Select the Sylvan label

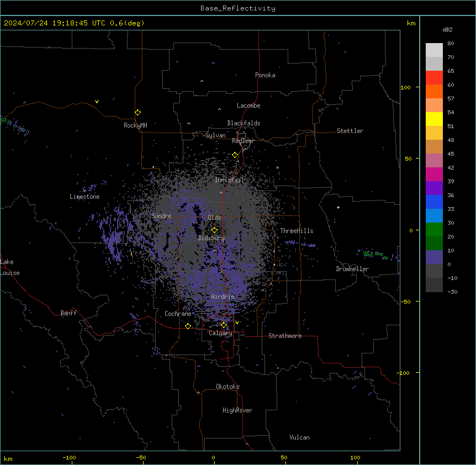coord(215,135)
